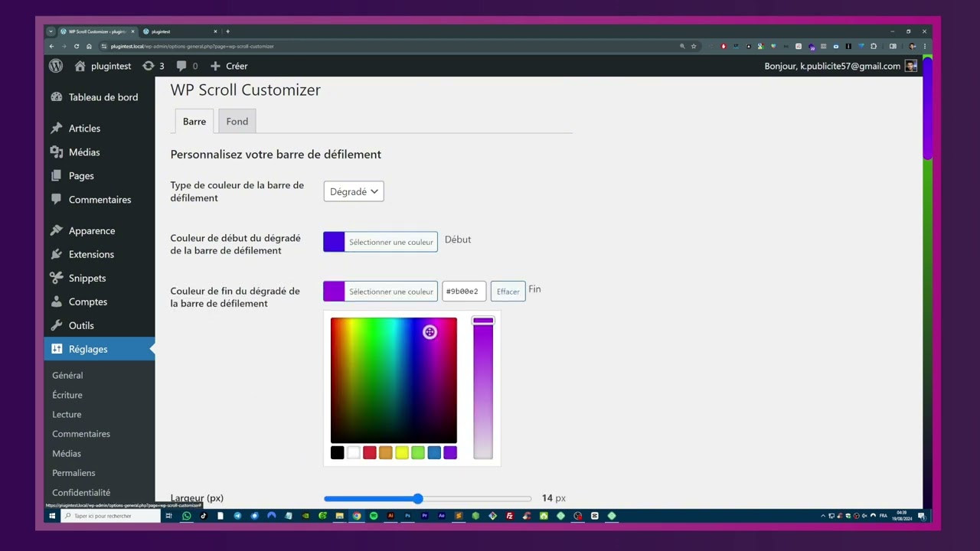
Task: Pick the yellow palette swatch
Action: (x=402, y=453)
